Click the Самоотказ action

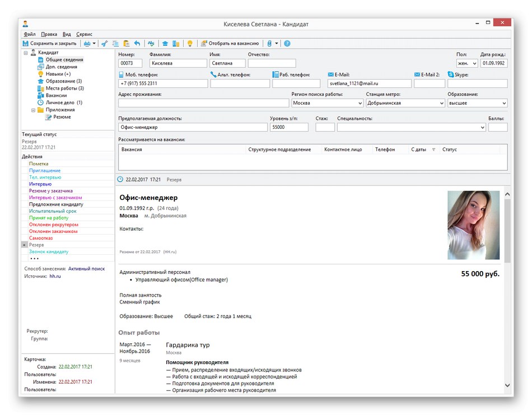click(41, 238)
